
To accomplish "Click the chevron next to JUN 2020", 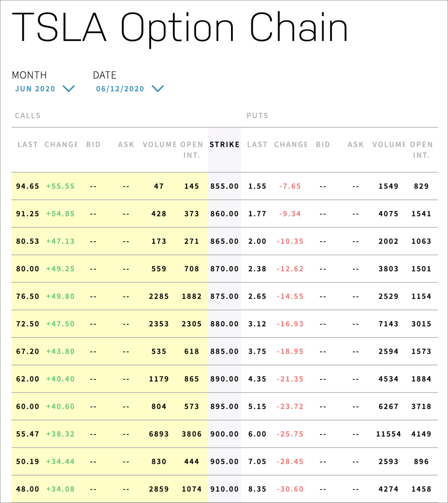I will (68, 89).
